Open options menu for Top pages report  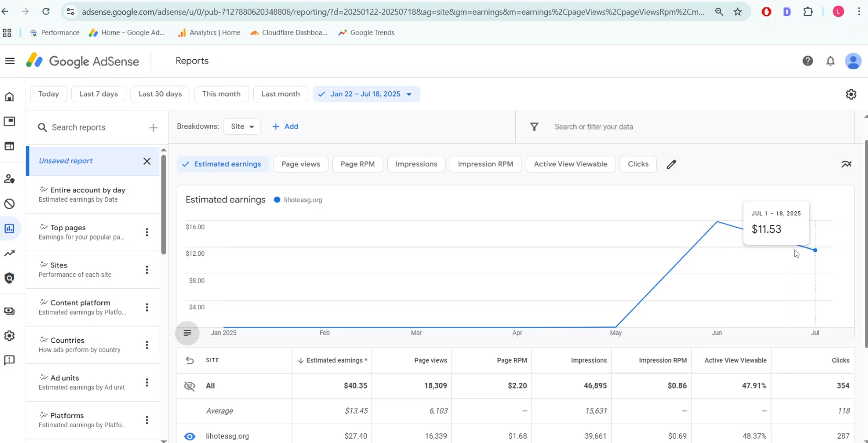point(147,232)
